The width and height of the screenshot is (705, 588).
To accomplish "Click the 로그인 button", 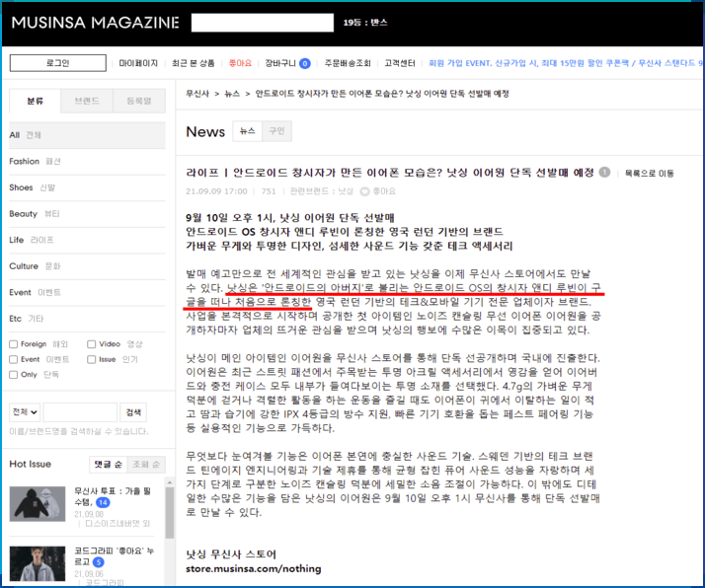I will (58, 63).
